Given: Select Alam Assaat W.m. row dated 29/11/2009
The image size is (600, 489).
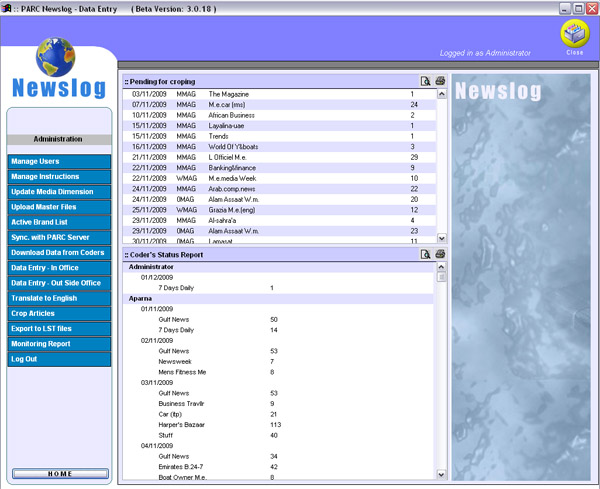Looking at the screenshot, I should click(x=279, y=231).
